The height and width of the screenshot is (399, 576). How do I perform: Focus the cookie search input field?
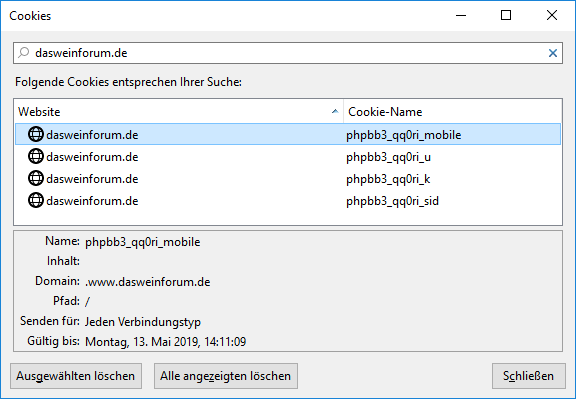(x=288, y=53)
